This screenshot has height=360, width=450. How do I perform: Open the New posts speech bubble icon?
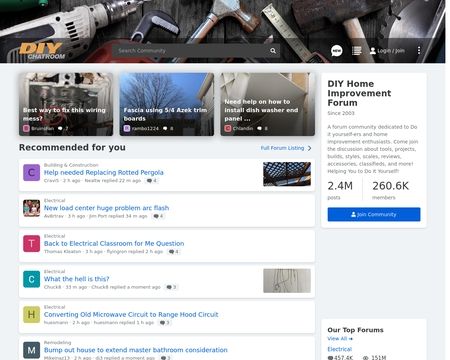point(337,51)
